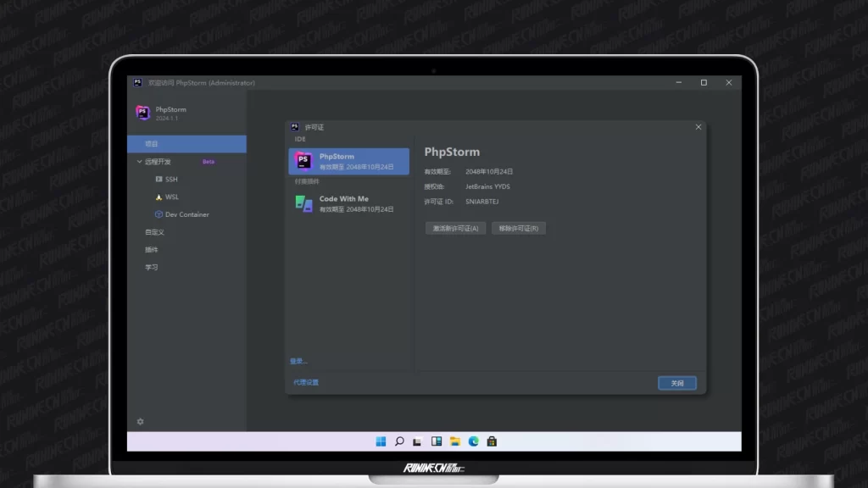Open the 自定义 section
Image resolution: width=868 pixels, height=488 pixels.
click(x=155, y=232)
